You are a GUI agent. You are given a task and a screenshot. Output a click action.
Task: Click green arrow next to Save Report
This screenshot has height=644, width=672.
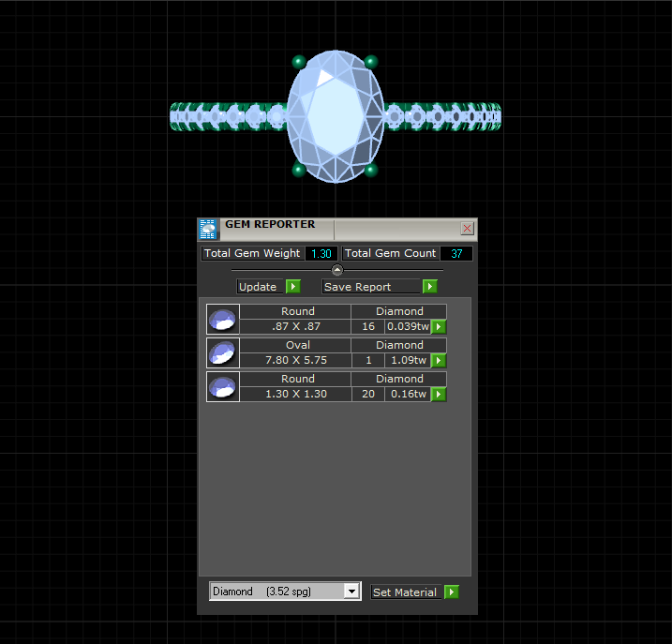click(x=430, y=287)
